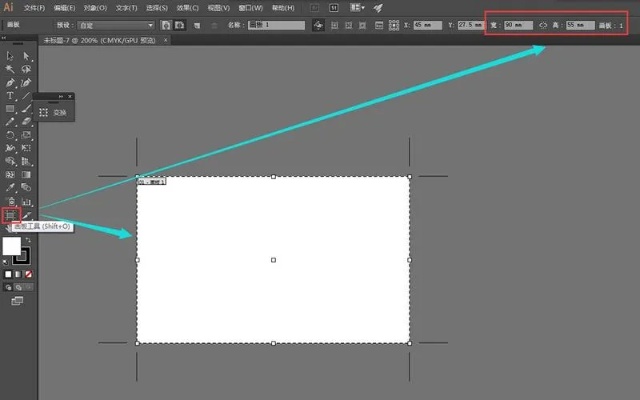This screenshot has width=640, height=400.
Task: Open the 窗口(W) menu
Action: pyautogui.click(x=251, y=8)
